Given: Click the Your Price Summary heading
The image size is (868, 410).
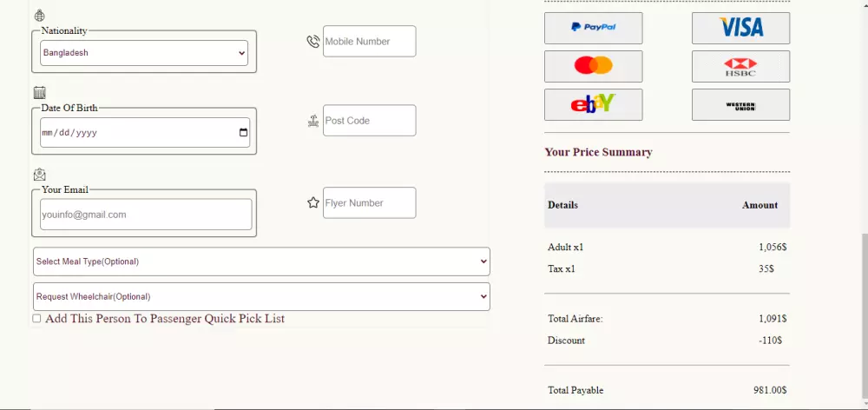Looking at the screenshot, I should [598, 152].
